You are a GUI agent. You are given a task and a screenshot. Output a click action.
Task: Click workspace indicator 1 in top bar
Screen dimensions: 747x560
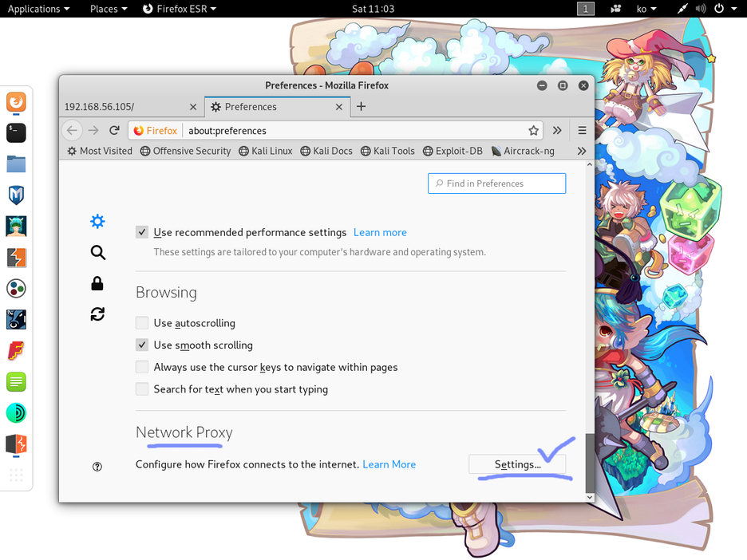pyautogui.click(x=586, y=9)
